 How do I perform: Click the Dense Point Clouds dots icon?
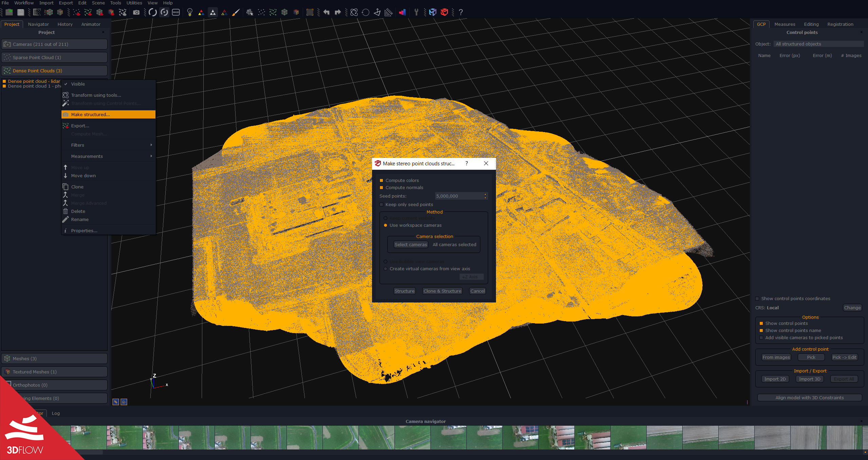coord(7,71)
